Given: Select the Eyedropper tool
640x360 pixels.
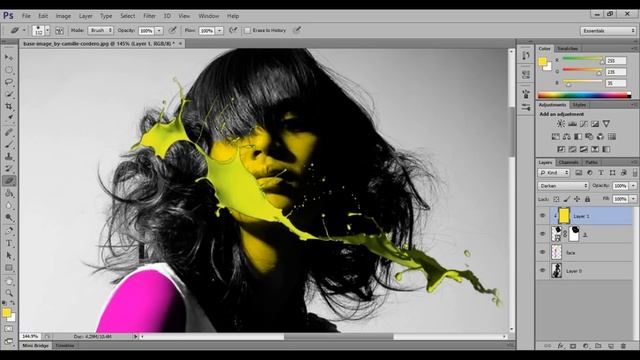Looking at the screenshot, I should (9, 118).
